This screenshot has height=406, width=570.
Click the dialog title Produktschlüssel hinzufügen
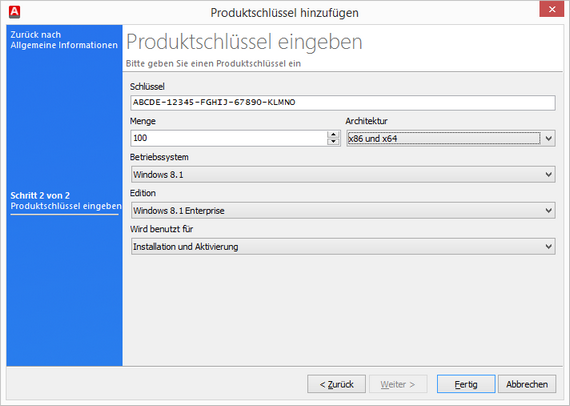pos(285,13)
